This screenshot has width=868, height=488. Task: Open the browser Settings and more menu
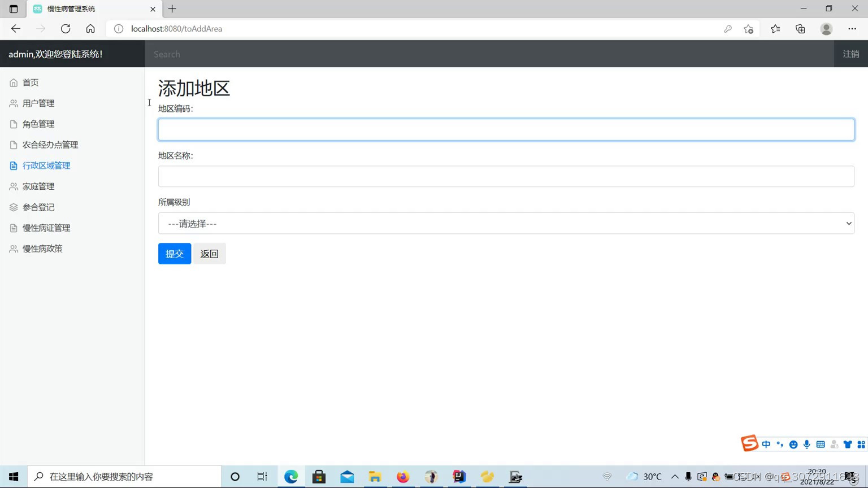coord(852,29)
